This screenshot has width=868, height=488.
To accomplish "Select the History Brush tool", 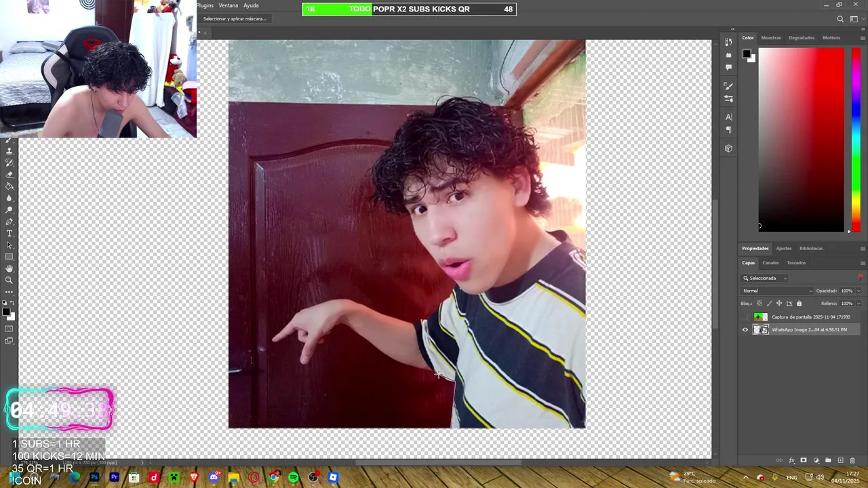I will tap(9, 162).
